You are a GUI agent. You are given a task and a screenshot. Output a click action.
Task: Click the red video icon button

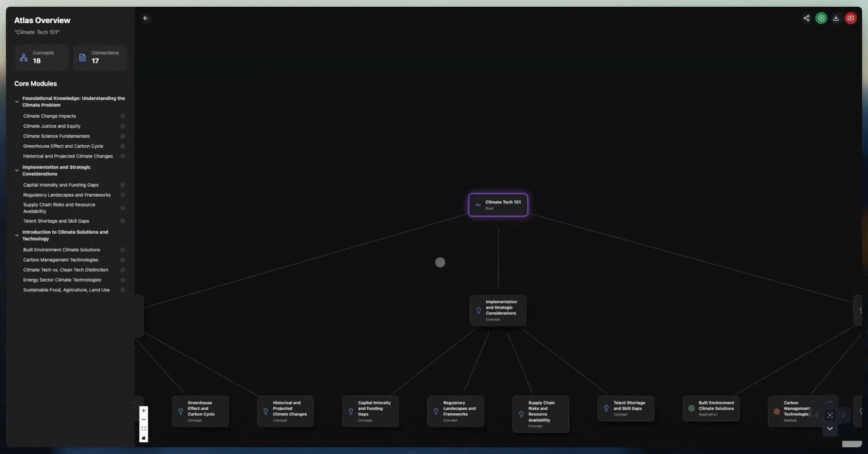pyautogui.click(x=851, y=18)
